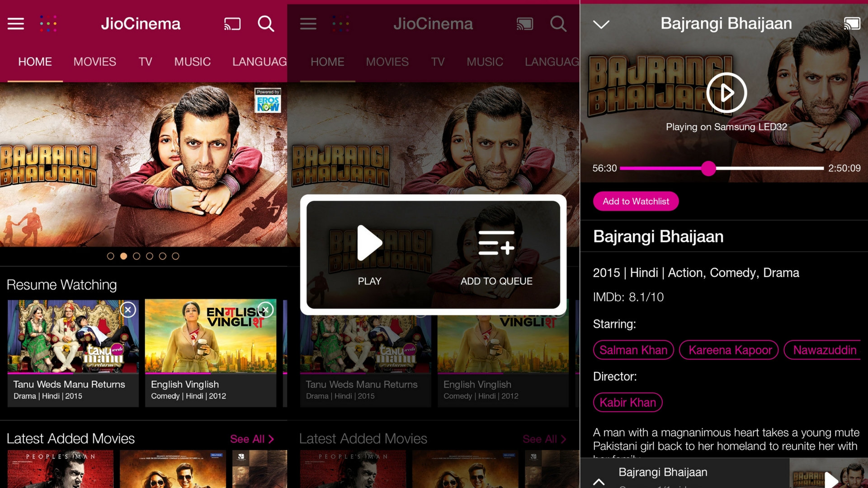This screenshot has width=868, height=488.
Task: Click the Search icon in middle panel
Action: [x=557, y=24]
